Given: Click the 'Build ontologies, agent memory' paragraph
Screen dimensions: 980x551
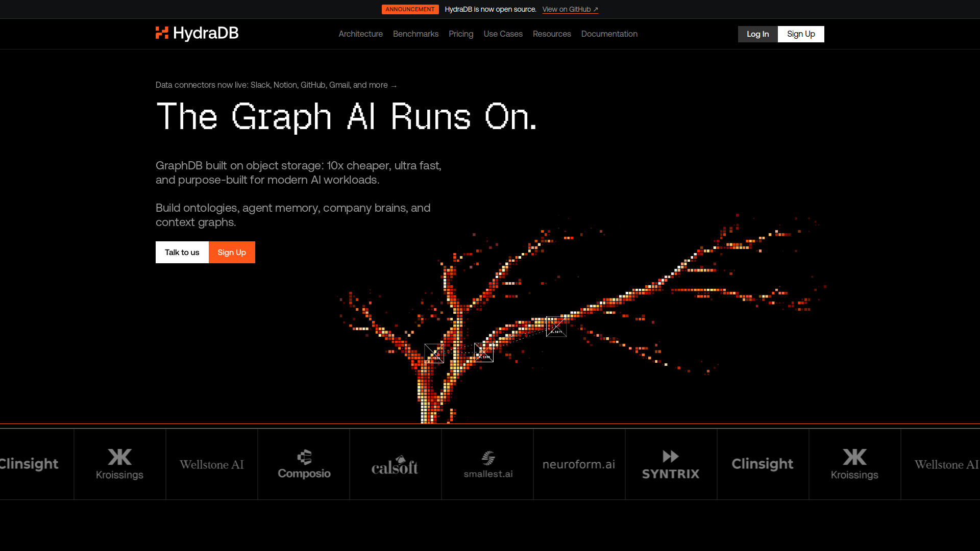Looking at the screenshot, I should point(293,215).
